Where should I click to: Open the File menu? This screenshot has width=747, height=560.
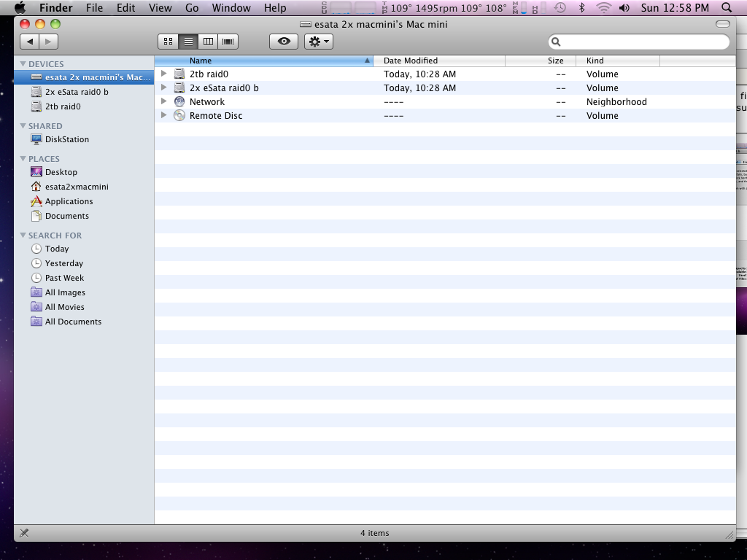(94, 8)
